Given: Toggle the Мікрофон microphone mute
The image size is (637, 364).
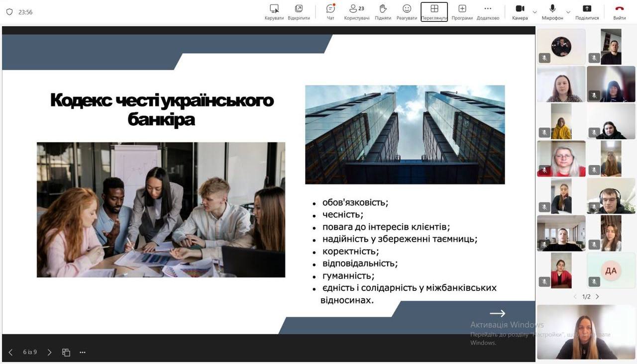Looking at the screenshot, I should point(552,12).
